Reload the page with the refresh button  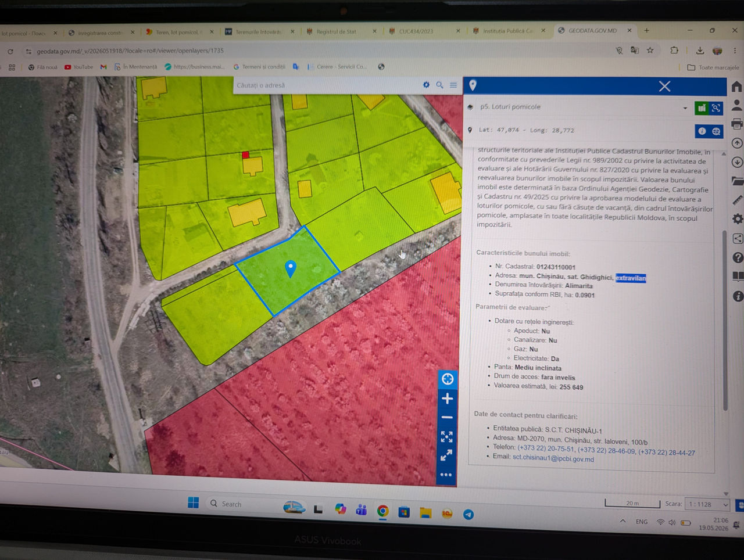pyautogui.click(x=10, y=52)
